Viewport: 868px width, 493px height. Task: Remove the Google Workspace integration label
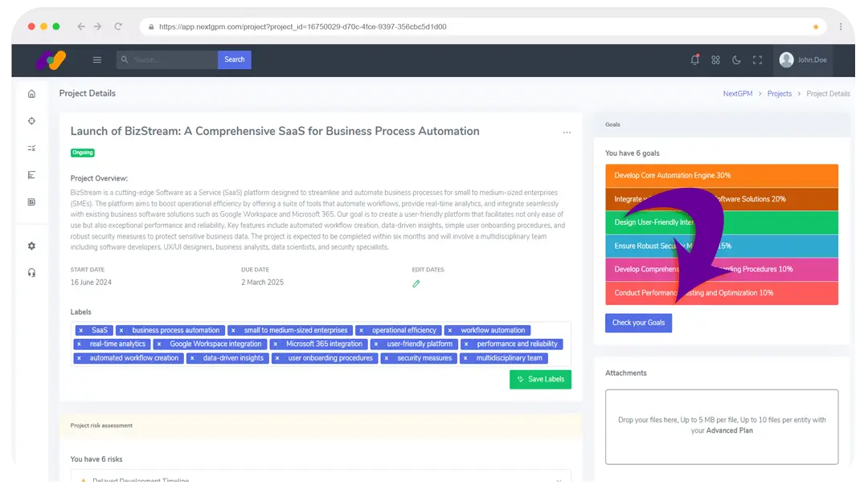[159, 344]
